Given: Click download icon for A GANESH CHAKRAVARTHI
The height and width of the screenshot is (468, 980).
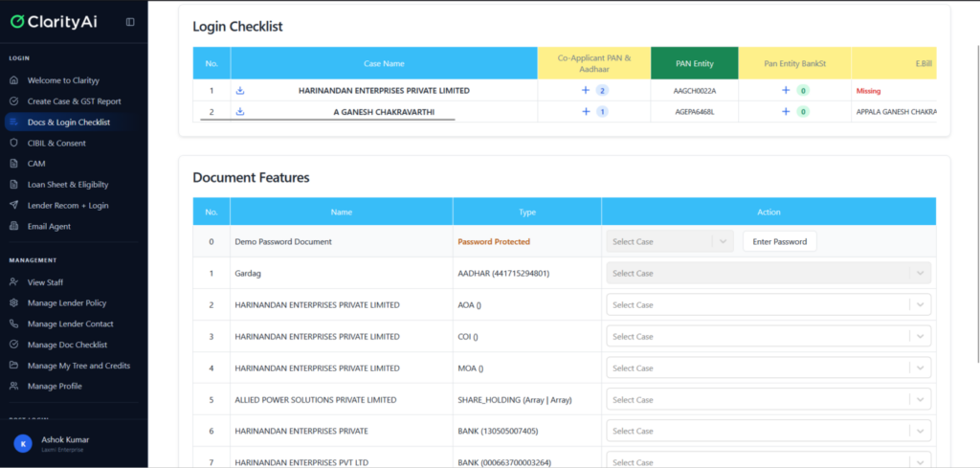Looking at the screenshot, I should pyautogui.click(x=240, y=111).
